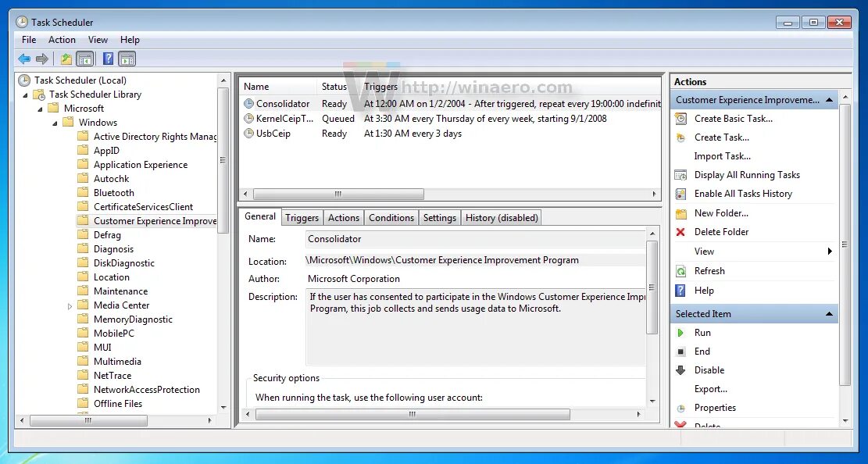Switch to the Conditions tab
This screenshot has width=868, height=464.
tap(391, 218)
